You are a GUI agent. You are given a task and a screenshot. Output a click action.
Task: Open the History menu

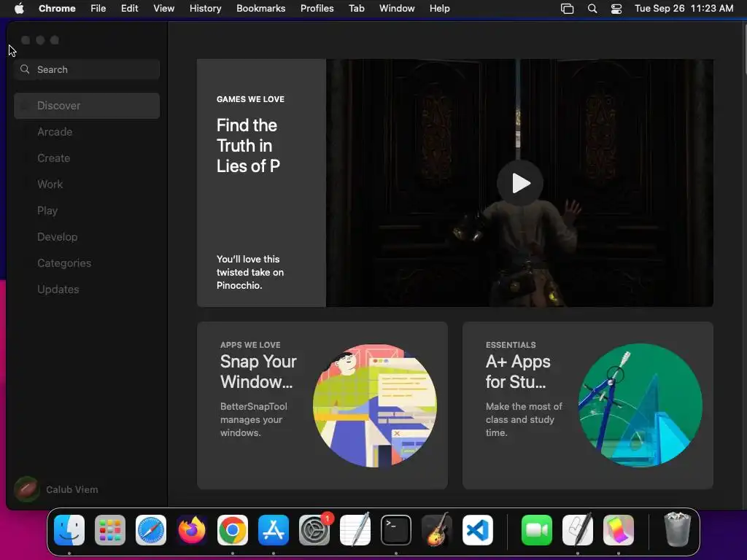[x=205, y=8]
